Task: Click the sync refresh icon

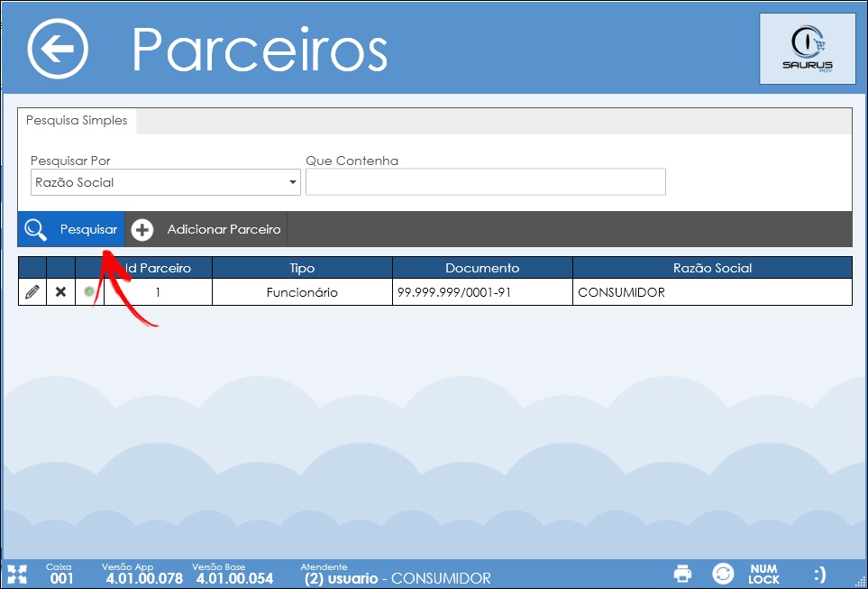Action: point(723,574)
